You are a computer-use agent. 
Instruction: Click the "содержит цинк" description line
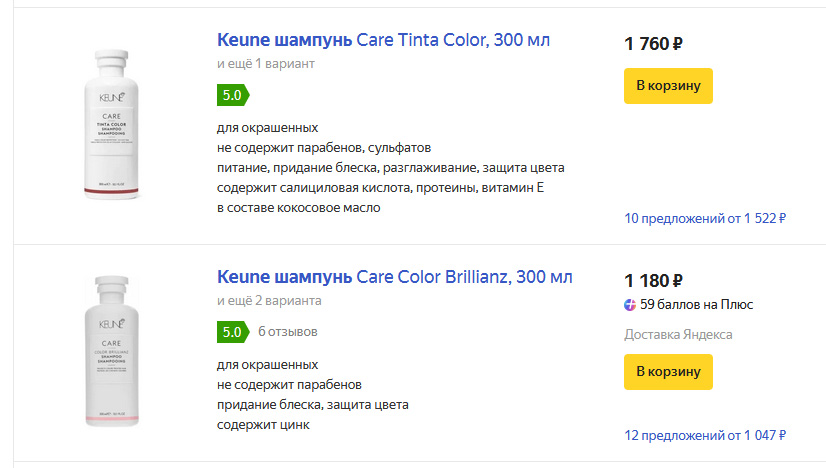(263, 425)
